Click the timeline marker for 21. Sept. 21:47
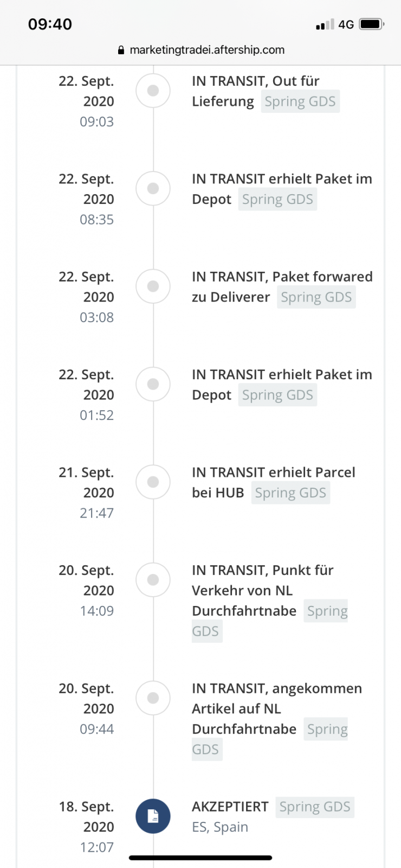Viewport: 401px width, 868px height. click(153, 482)
